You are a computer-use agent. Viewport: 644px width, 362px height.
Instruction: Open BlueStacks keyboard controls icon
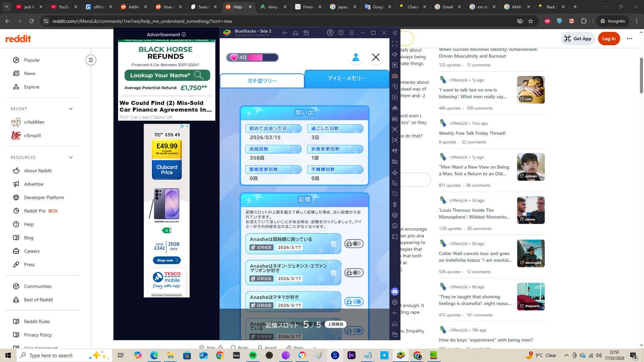(395, 76)
